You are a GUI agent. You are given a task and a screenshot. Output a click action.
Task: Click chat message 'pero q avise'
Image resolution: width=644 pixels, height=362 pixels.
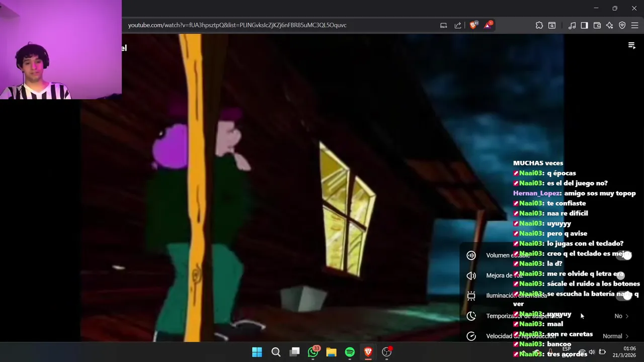pyautogui.click(x=567, y=233)
